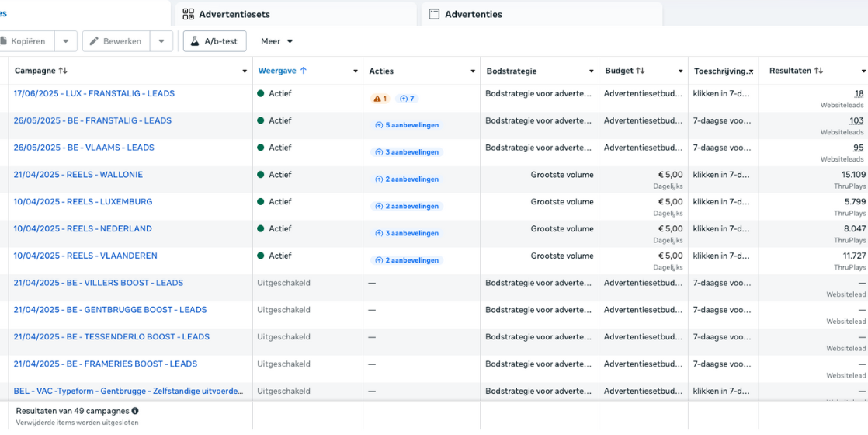Viewport: 868px width, 435px height.
Task: Click the Weergave sort arrow
Action: (x=304, y=71)
